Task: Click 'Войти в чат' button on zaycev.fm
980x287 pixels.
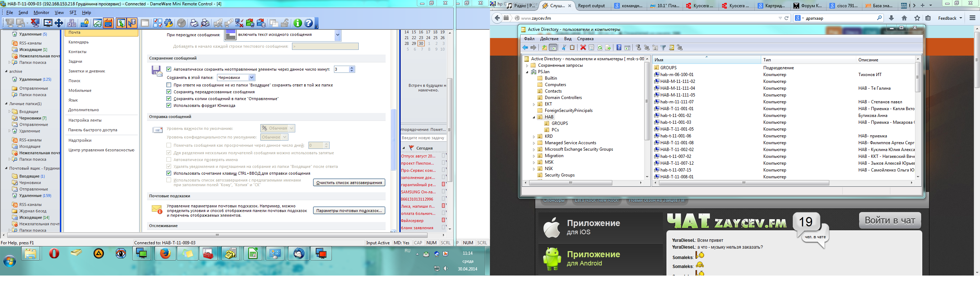Action: point(890,220)
